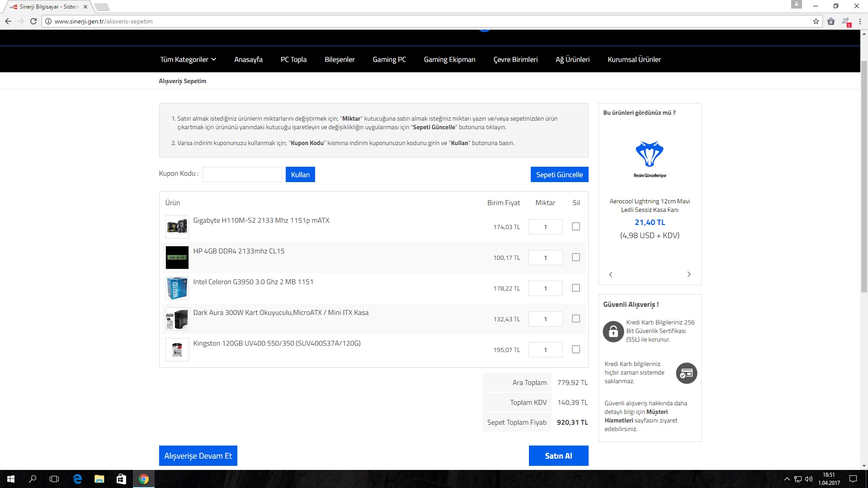Screen dimensions: 868x488
Task: Check delete box for Dark Aura 300W Kasa
Action: 576,319
